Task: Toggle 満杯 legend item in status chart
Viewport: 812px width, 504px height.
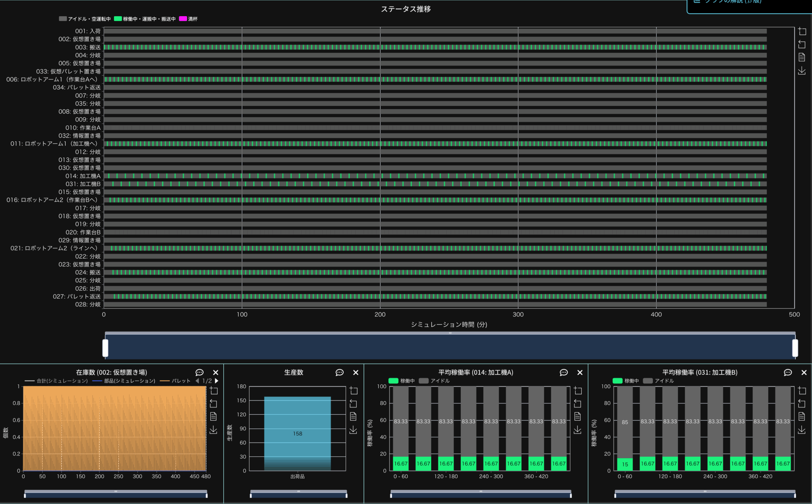Action: click(188, 19)
